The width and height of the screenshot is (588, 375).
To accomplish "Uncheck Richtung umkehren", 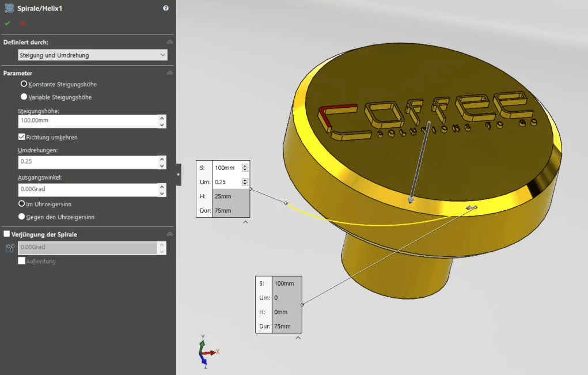I will tap(21, 137).
